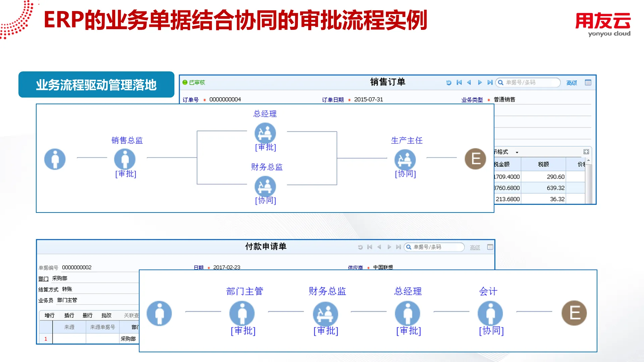This screenshot has width=644, height=362.
Task: Click 来源 column header
Action: tap(69, 327)
